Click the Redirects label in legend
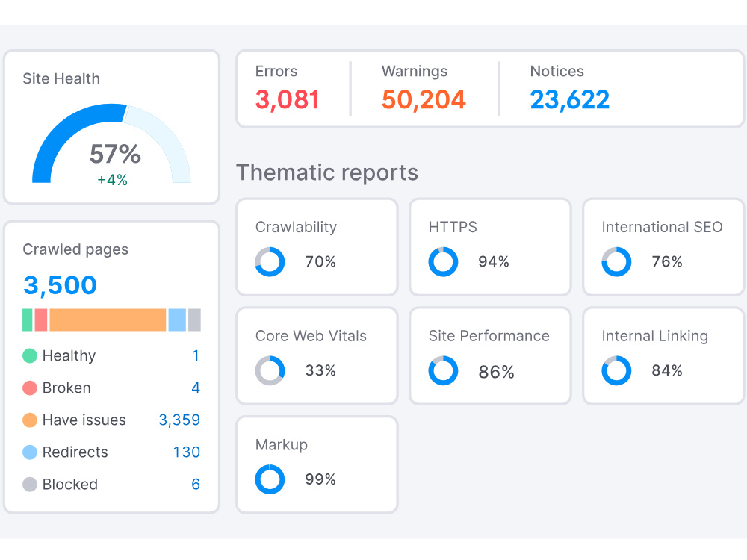This screenshot has width=747, height=560. (75, 452)
